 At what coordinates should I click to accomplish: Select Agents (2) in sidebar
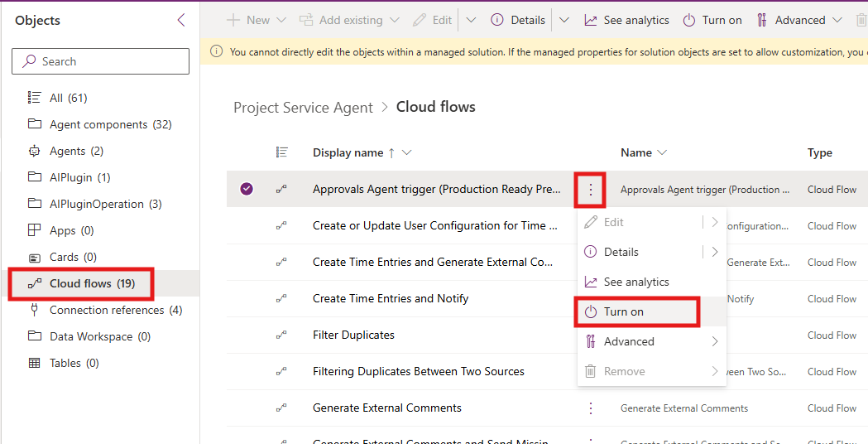[x=76, y=152]
